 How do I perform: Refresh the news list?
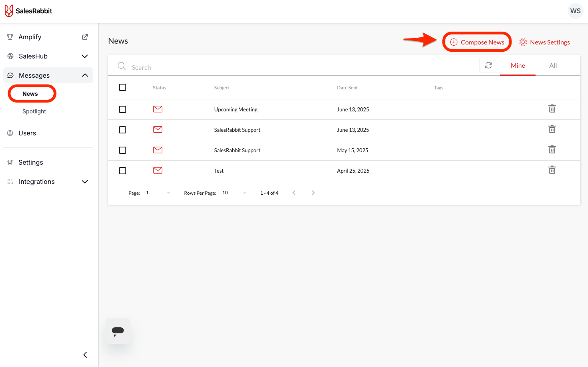(x=488, y=65)
